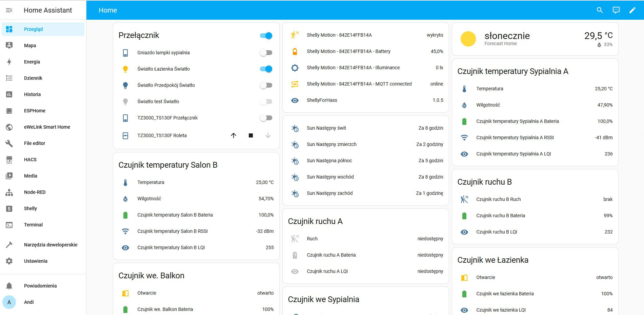Switch to the Mapa view

[30, 45]
